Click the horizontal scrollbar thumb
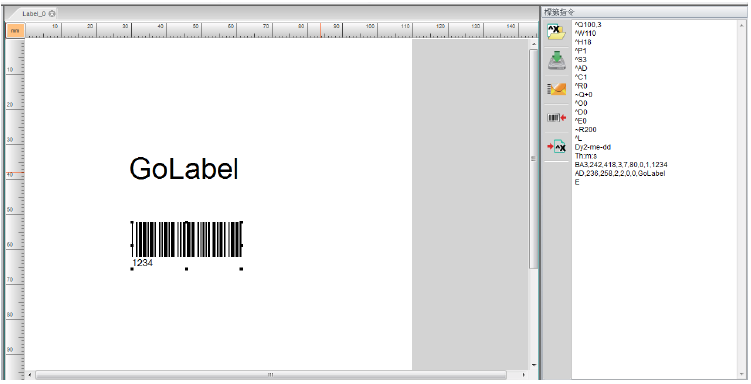 tap(271, 374)
